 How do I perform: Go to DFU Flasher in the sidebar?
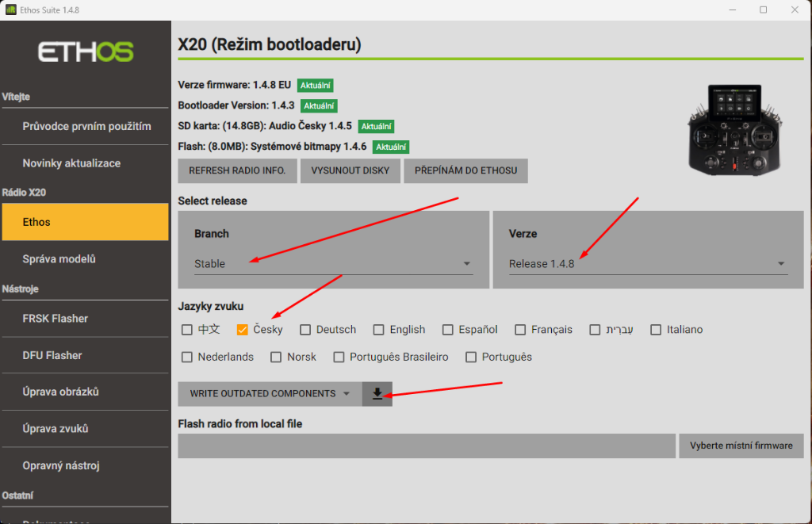52,355
